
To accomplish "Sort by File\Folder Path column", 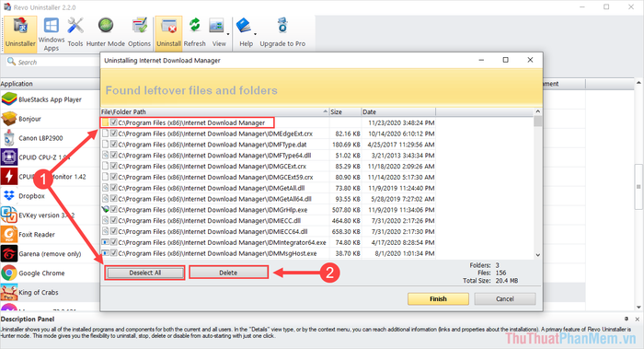I will (x=214, y=111).
